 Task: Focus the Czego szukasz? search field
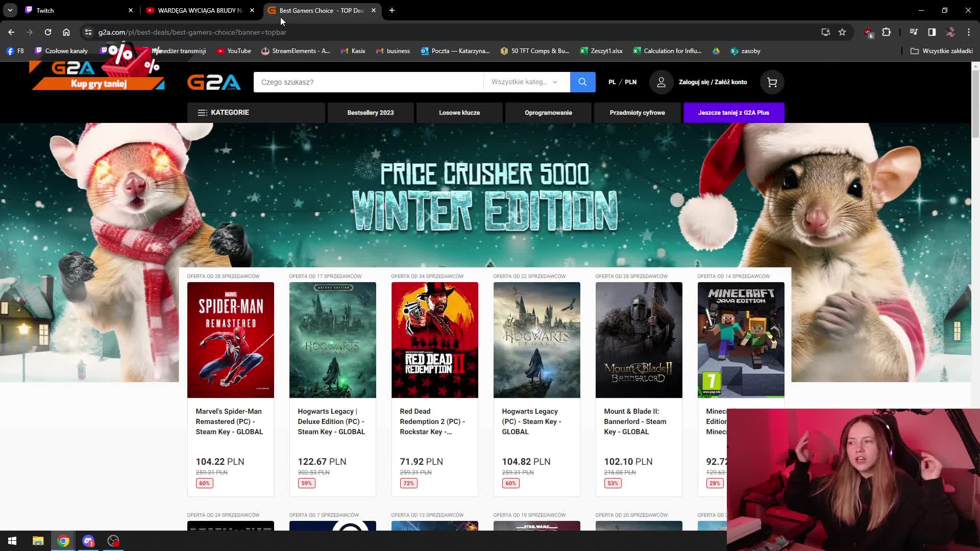click(x=369, y=82)
